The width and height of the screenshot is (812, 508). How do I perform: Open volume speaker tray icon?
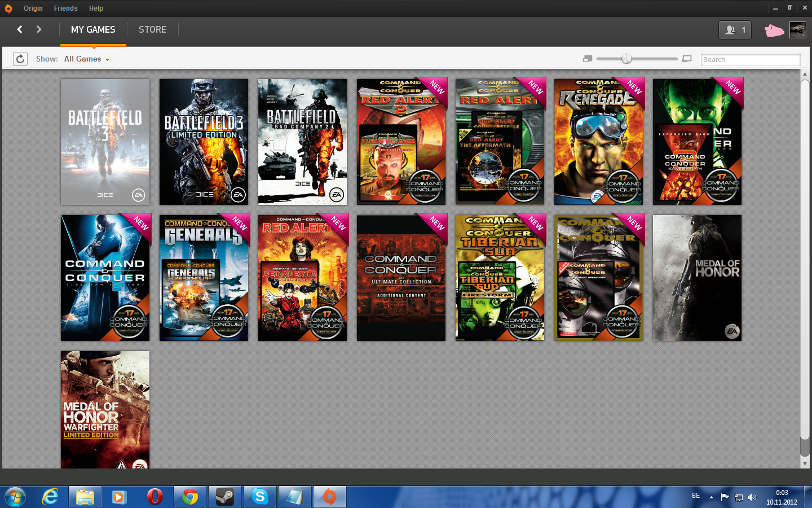point(752,497)
